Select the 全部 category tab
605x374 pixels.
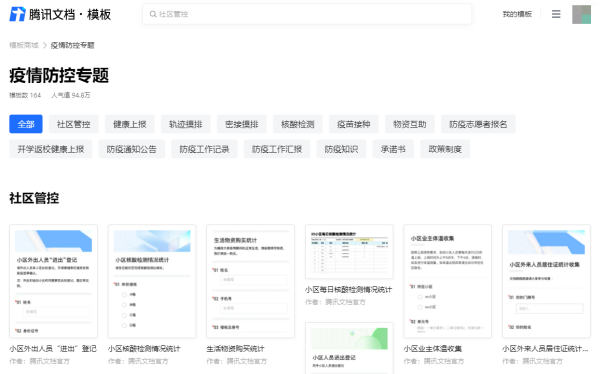pyautogui.click(x=26, y=124)
